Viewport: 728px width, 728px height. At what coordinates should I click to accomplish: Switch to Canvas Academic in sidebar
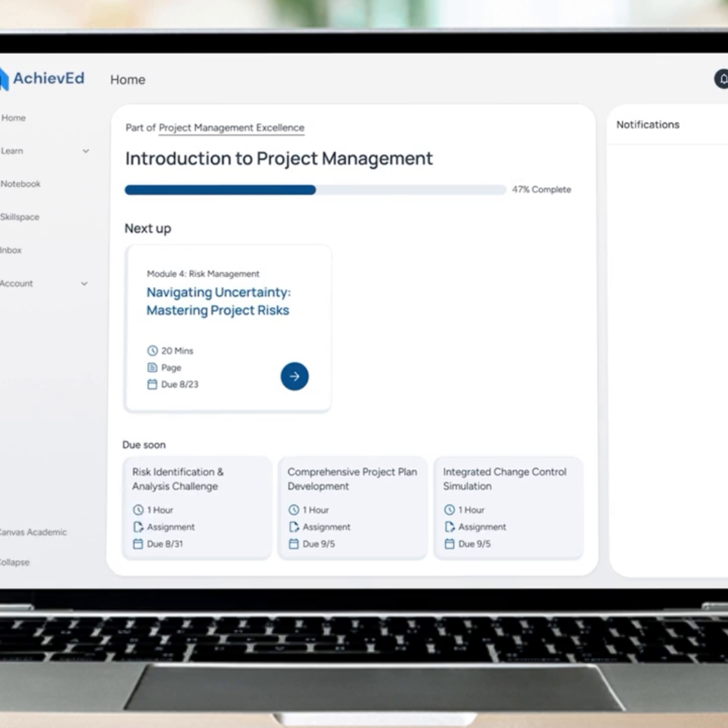(32, 532)
